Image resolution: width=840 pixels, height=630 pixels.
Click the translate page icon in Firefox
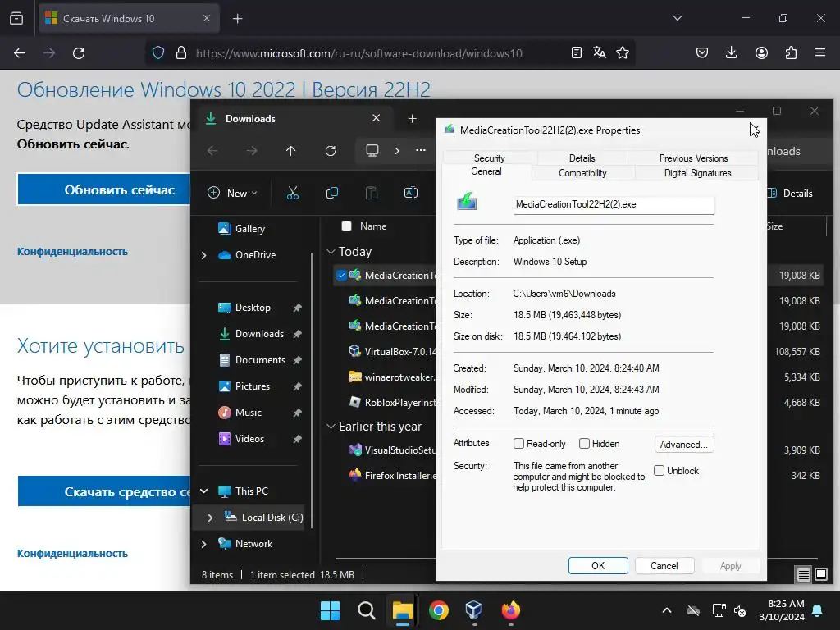click(x=600, y=52)
